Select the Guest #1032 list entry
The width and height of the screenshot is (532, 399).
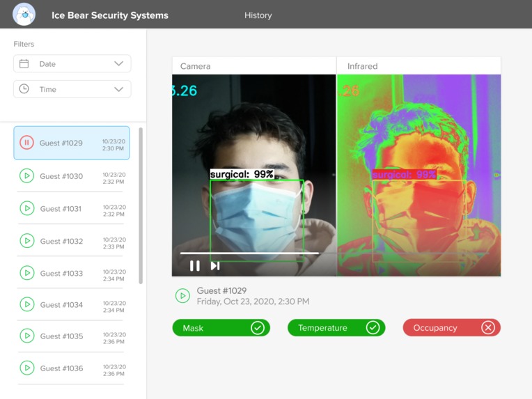(x=70, y=240)
